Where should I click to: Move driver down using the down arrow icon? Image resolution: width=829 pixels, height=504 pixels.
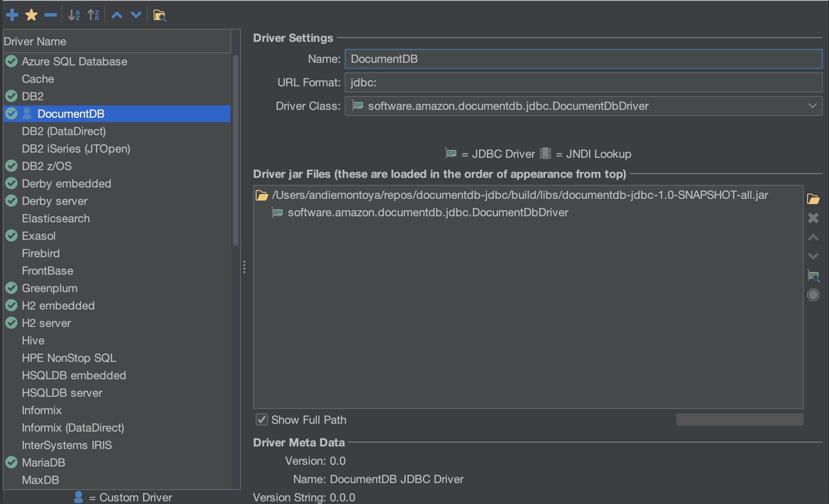click(x=136, y=14)
